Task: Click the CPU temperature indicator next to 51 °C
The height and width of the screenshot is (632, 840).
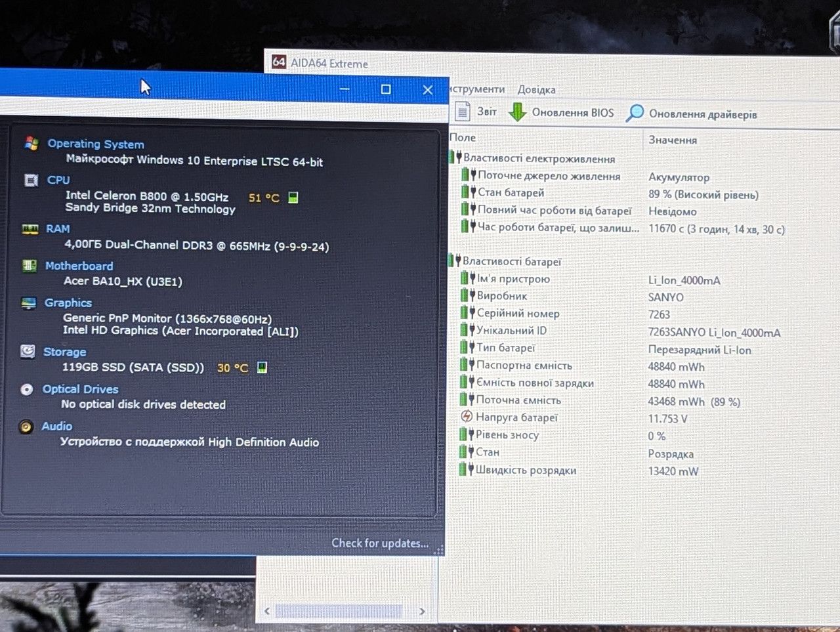Action: pos(293,198)
